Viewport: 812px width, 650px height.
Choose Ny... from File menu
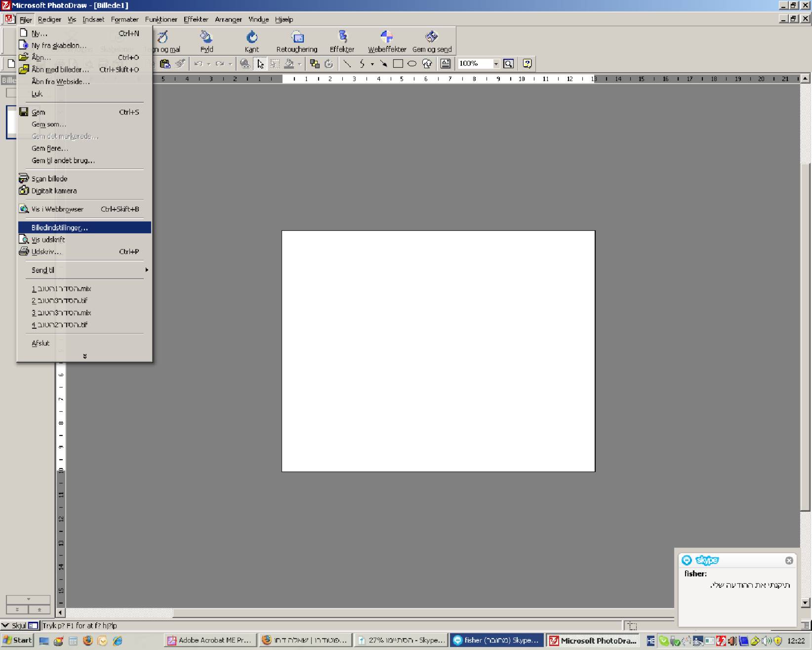(x=84, y=34)
